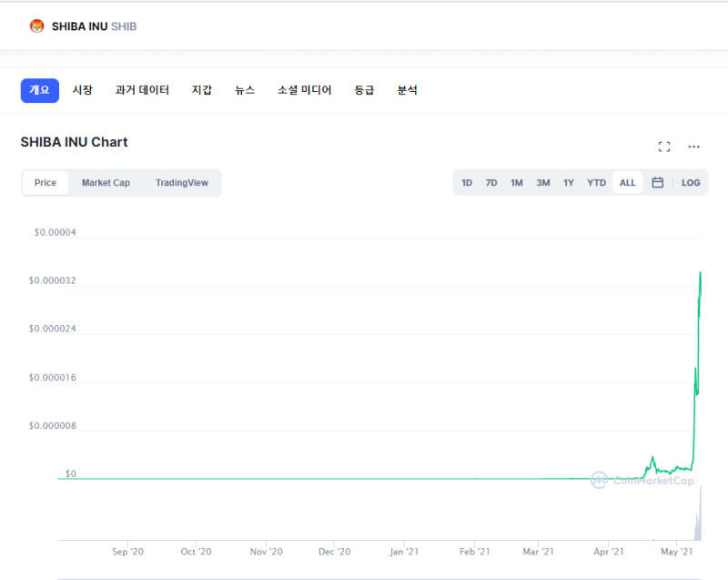Set chart range to 3M
Image resolution: width=728 pixels, height=580 pixels.
click(x=542, y=182)
